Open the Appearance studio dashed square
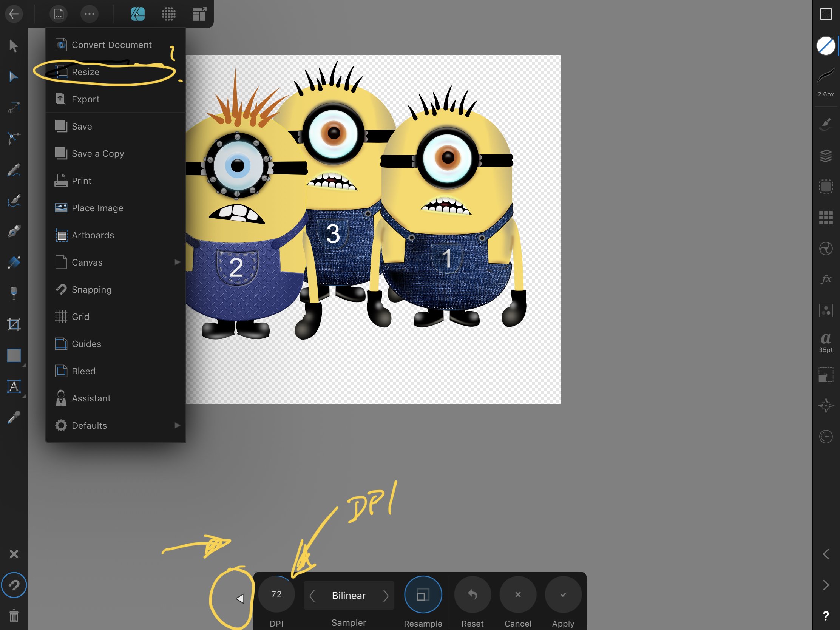Viewport: 840px width, 630px height. click(826, 187)
